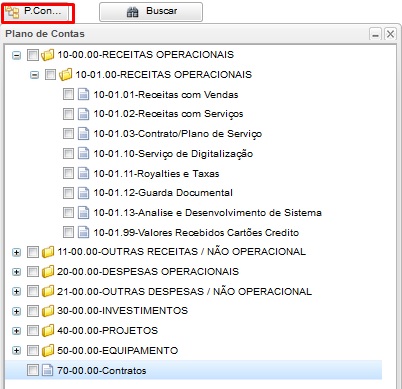Tick 10-01.99-Valores Recebidos Cartões checkbox
This screenshot has width=402, height=389.
(68, 232)
